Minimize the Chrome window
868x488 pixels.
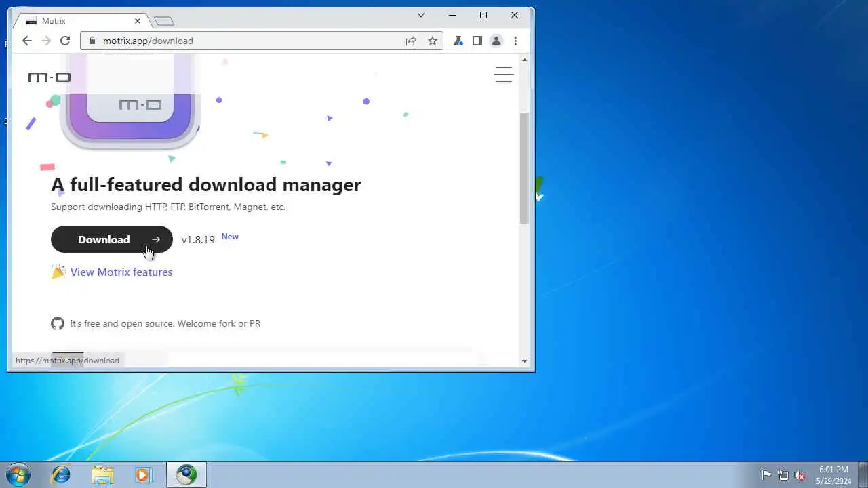pos(452,15)
